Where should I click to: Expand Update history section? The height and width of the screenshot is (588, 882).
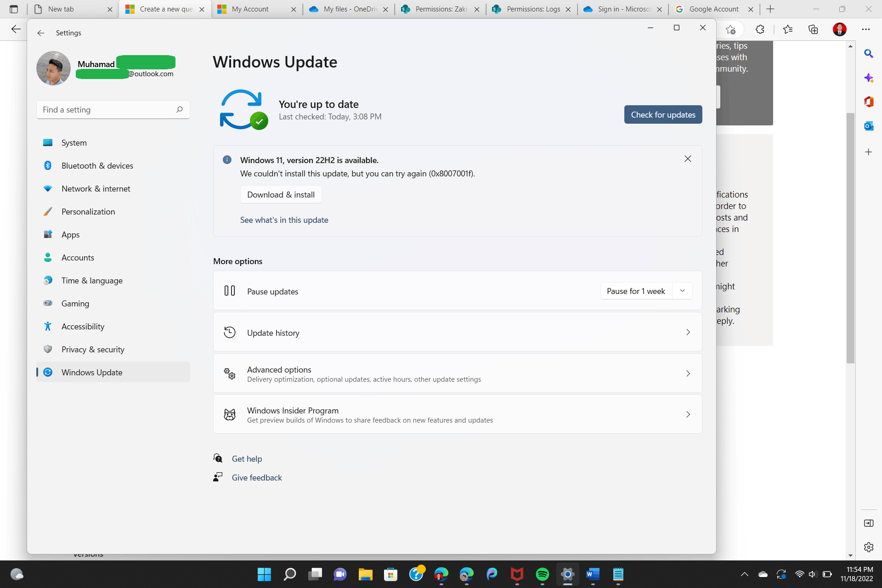point(458,332)
